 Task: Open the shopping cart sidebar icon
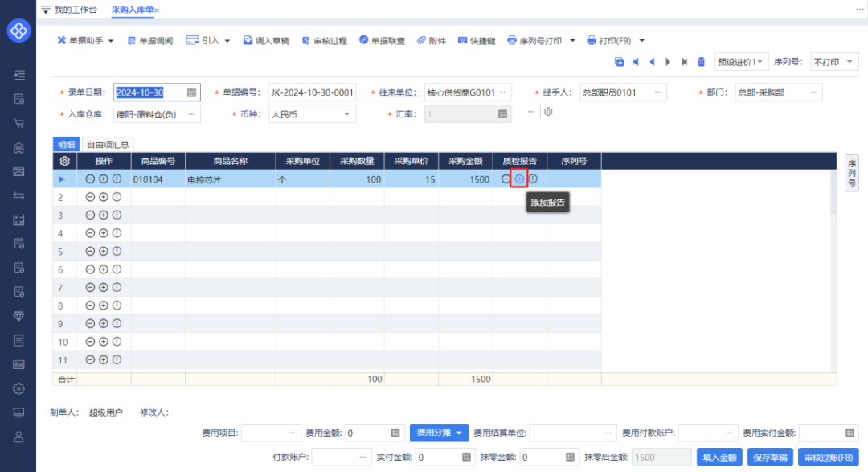coord(18,123)
